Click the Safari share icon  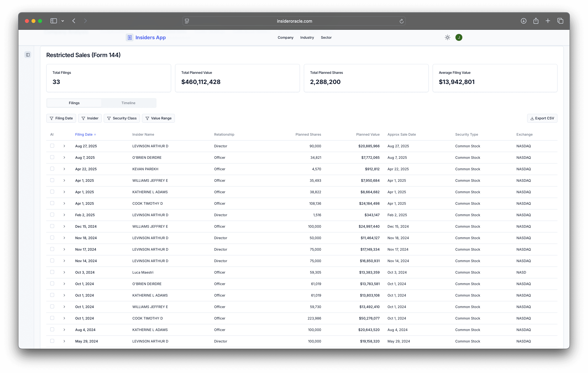tap(536, 21)
